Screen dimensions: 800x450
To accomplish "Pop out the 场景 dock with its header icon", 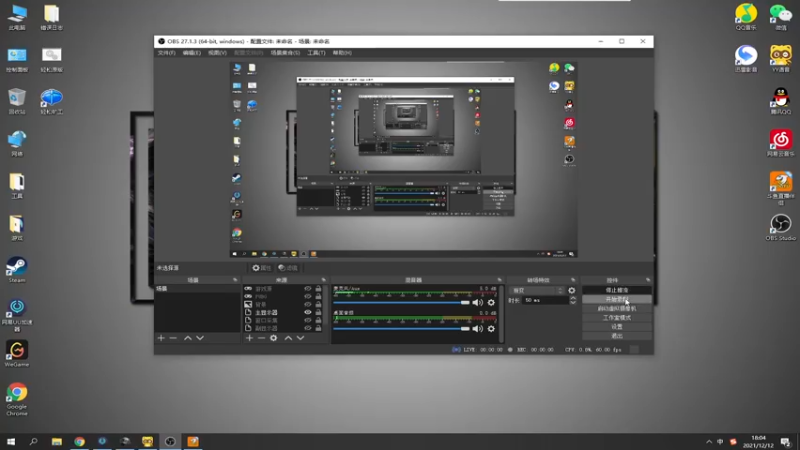I will pos(235,280).
